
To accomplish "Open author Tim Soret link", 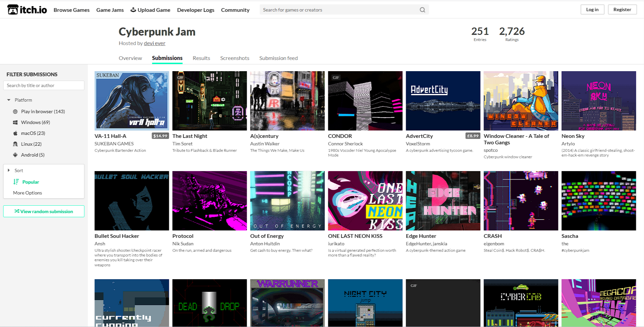I will tap(182, 144).
